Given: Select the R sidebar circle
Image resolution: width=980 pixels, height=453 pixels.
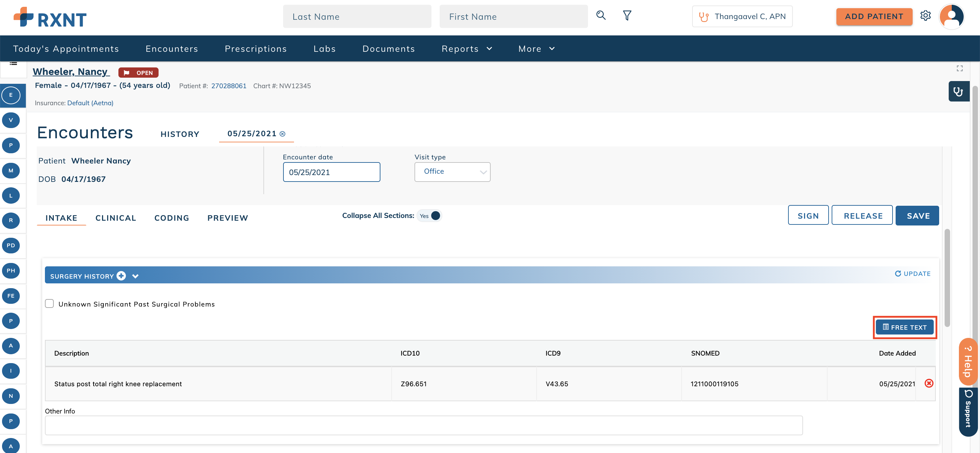Looking at the screenshot, I should click(x=11, y=220).
